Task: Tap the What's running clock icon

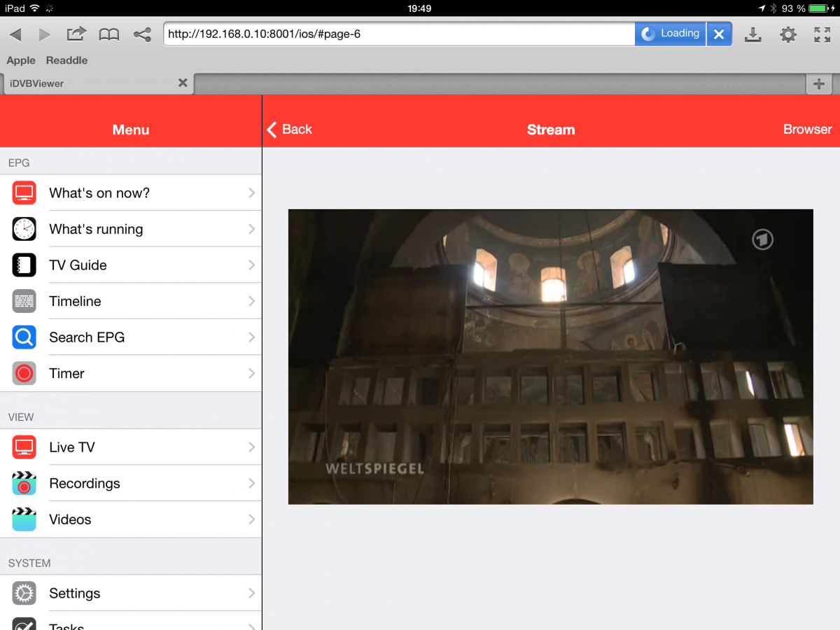Action: [24, 229]
